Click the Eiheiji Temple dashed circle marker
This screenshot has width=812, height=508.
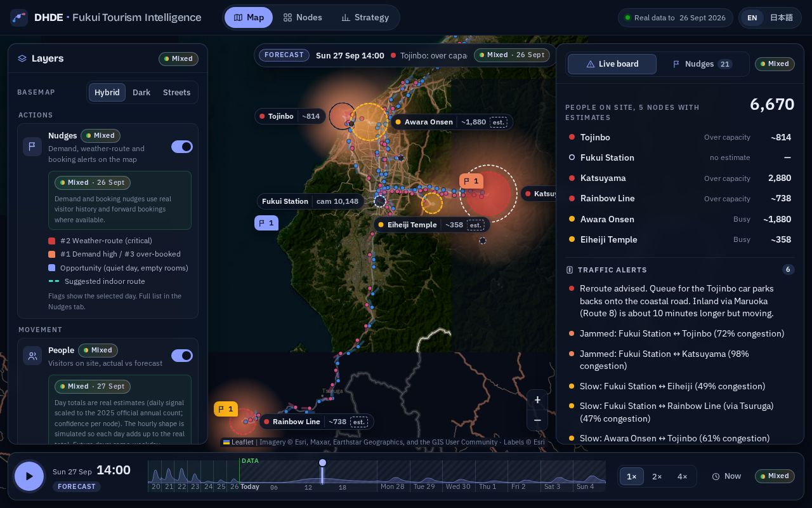(x=432, y=203)
